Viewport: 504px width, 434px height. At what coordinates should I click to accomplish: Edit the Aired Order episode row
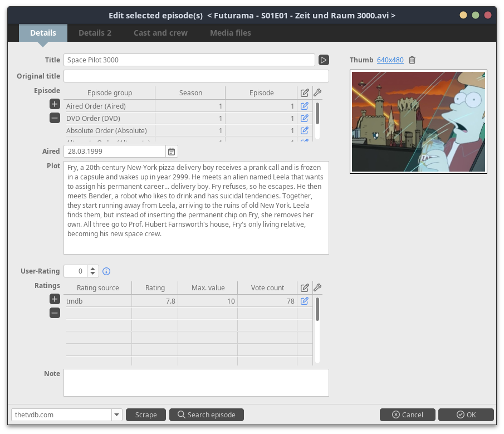(305, 106)
